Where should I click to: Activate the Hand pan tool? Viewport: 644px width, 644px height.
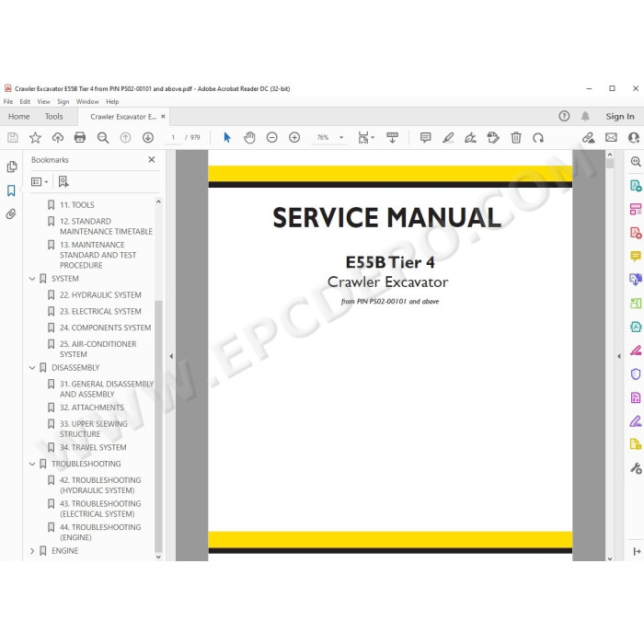pos(249,138)
